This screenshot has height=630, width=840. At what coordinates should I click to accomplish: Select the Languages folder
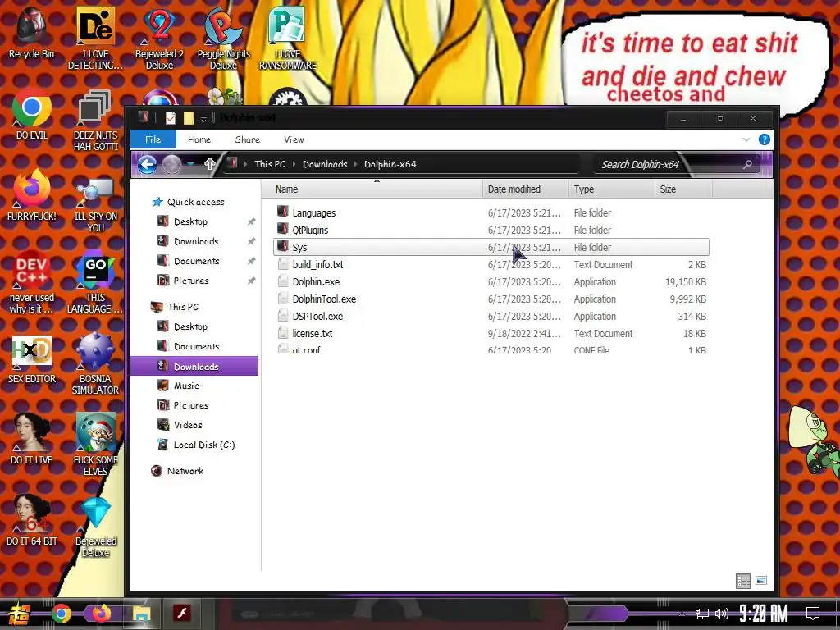[491, 212]
